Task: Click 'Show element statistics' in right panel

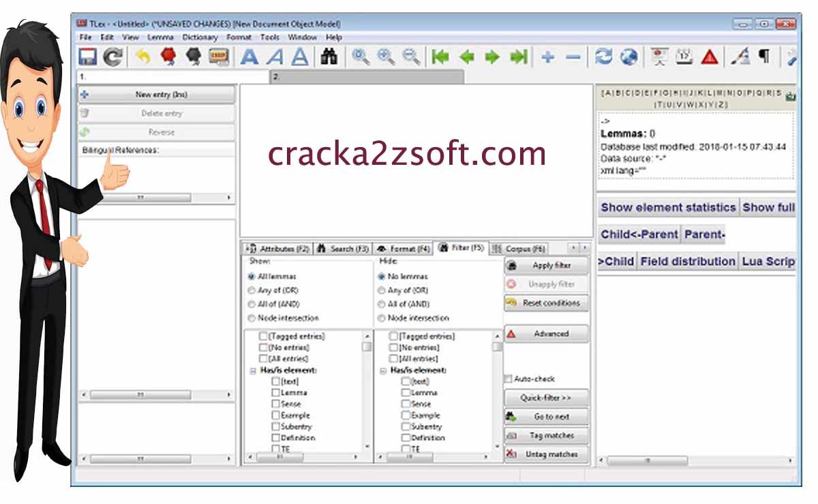Action: click(668, 208)
